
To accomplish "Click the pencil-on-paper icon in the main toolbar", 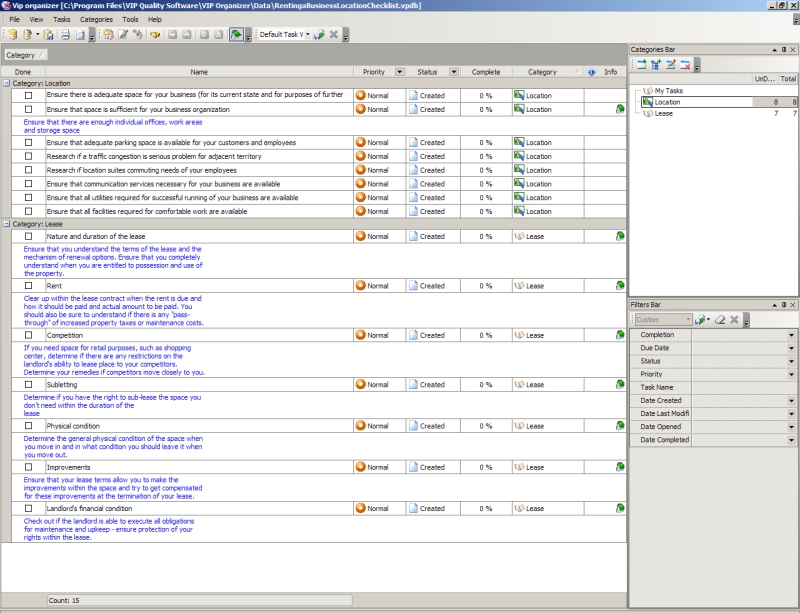I will click(x=123, y=34).
